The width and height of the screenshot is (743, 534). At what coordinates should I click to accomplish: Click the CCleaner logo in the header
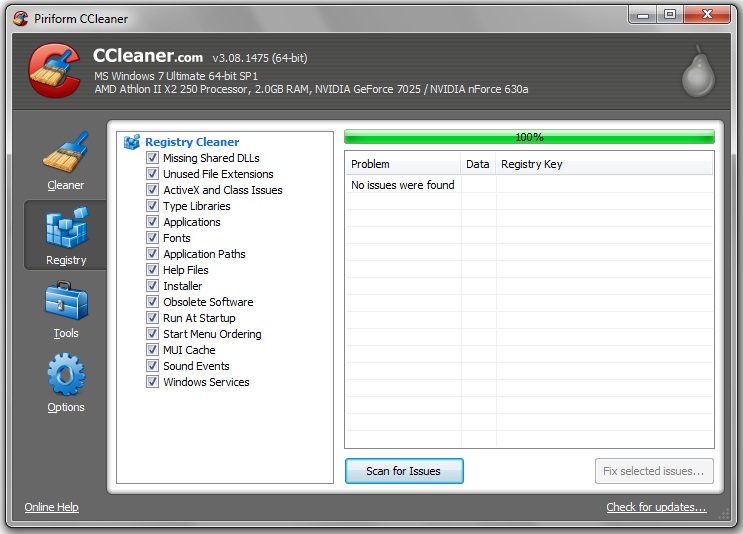coord(54,71)
